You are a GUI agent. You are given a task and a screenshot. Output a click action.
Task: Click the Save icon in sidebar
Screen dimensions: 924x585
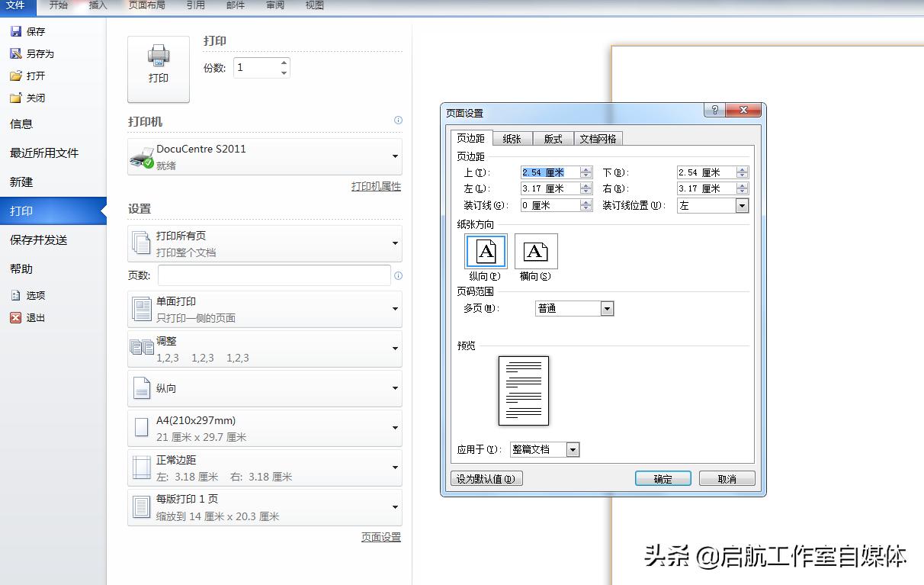point(14,31)
